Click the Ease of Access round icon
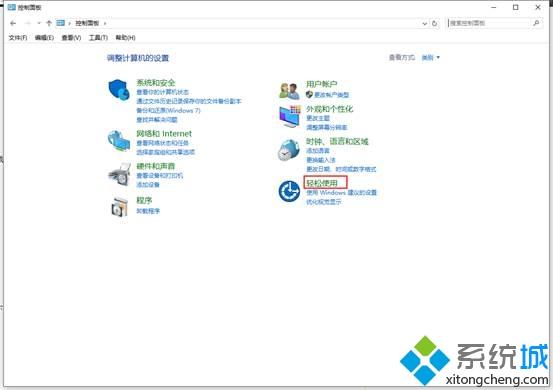553x390 pixels. pos(289,191)
